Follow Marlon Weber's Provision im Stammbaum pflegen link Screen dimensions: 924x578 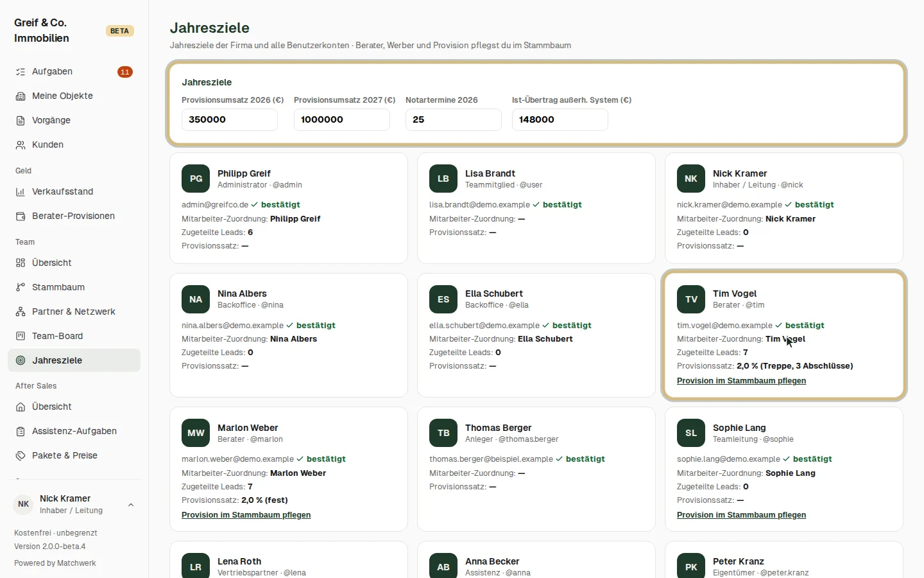click(x=246, y=515)
